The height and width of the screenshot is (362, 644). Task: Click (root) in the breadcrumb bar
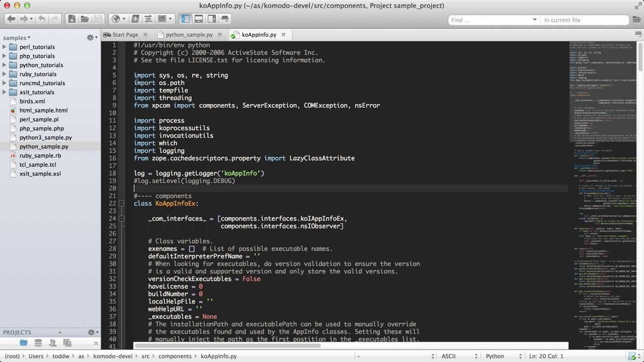pyautogui.click(x=12, y=356)
